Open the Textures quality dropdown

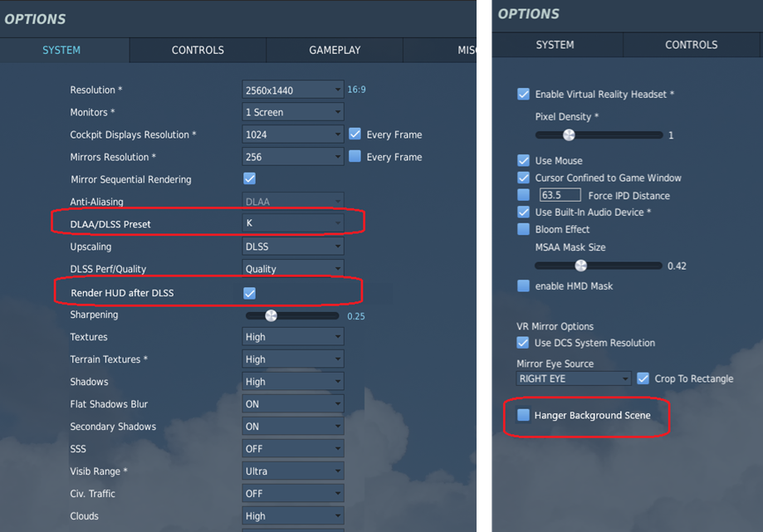tap(293, 337)
